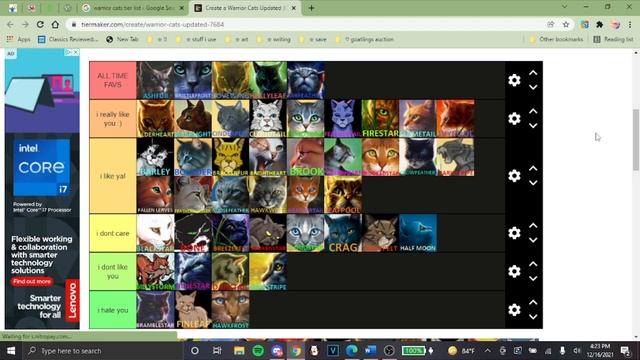Move 'i like ya!' row up

(x=533, y=168)
